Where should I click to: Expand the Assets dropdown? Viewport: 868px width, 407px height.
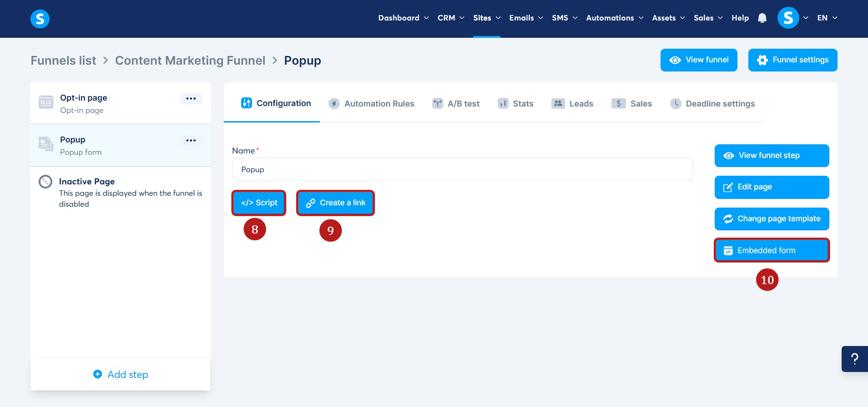[668, 18]
